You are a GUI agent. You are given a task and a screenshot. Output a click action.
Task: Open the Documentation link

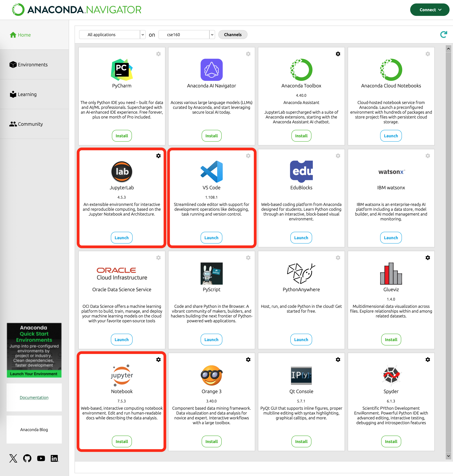[x=34, y=397]
